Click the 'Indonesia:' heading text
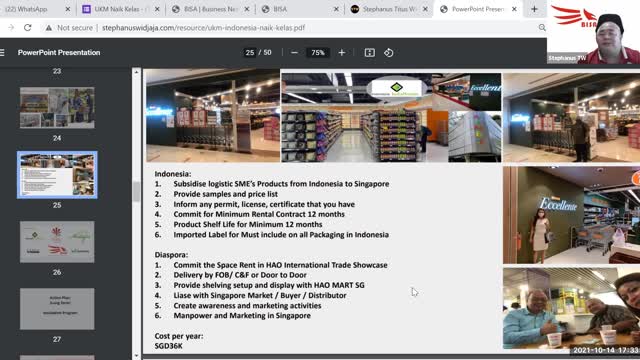The width and height of the screenshot is (640, 360). [173, 174]
